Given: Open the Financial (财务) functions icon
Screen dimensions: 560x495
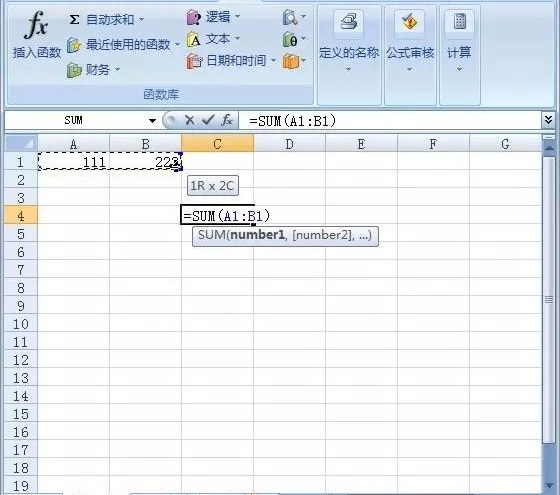Looking at the screenshot, I should [x=74, y=70].
